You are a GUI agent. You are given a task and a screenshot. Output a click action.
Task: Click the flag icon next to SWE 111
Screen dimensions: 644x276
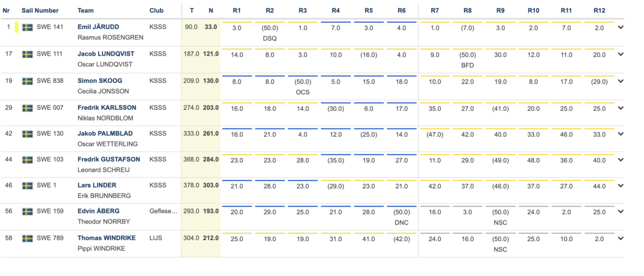pos(27,54)
